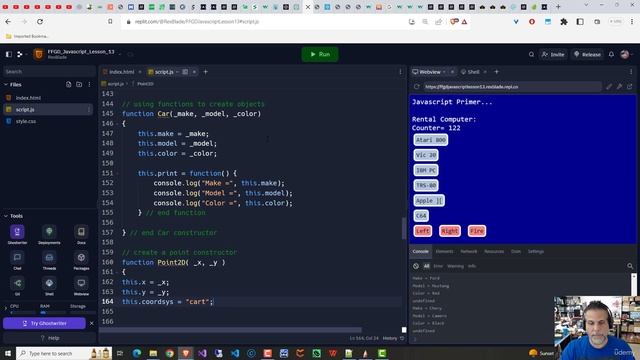The height and width of the screenshot is (360, 640).
Task: Open the Invite dialog
Action: (x=553, y=54)
